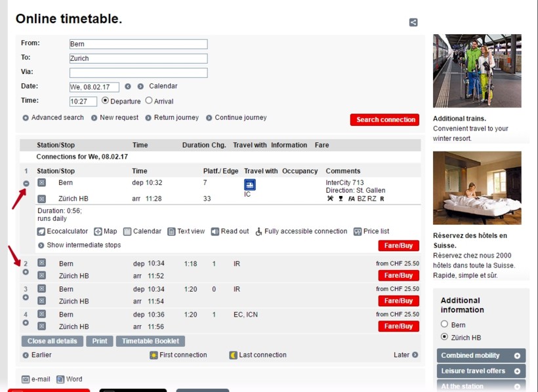538x392 pixels.
Task: Click the Timetable Booklet button
Action: pyautogui.click(x=150, y=341)
